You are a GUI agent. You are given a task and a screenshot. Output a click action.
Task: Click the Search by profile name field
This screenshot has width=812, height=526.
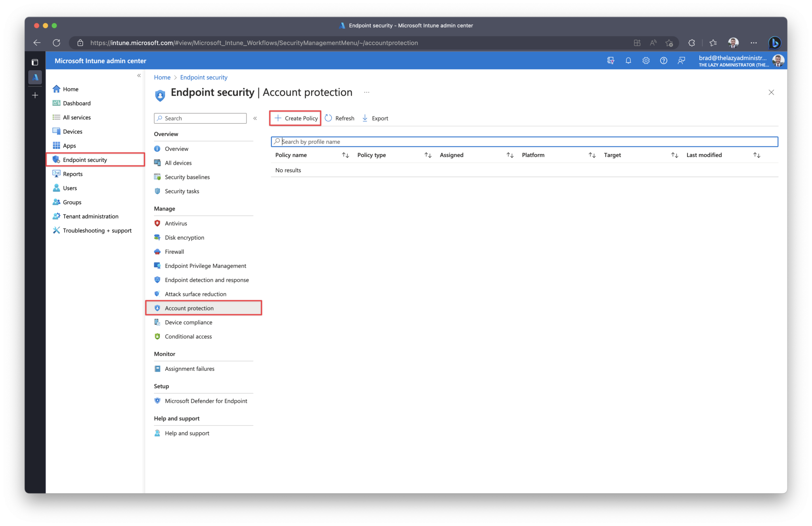coord(524,142)
